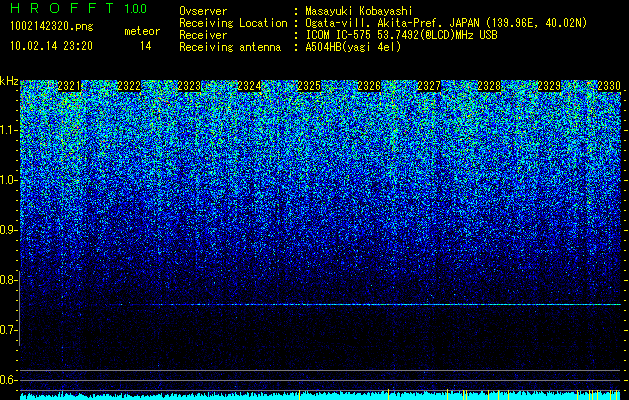Click the 0.6 kHz axis label
The width and height of the screenshot is (629, 400).
coord(7,380)
